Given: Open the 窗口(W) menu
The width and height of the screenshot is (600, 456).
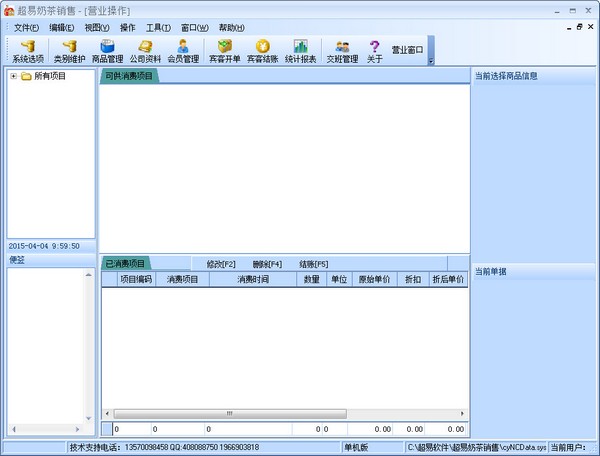Looking at the screenshot, I should click(x=195, y=28).
